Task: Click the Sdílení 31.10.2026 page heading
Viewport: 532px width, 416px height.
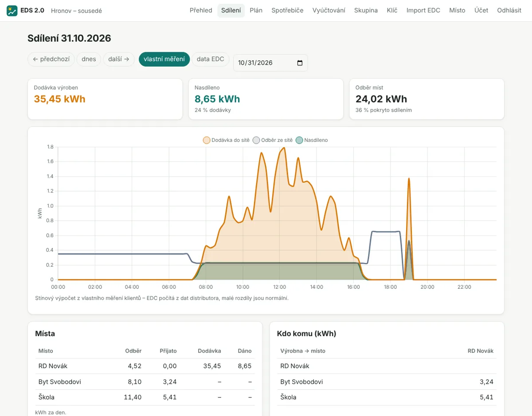Action: coord(69,38)
